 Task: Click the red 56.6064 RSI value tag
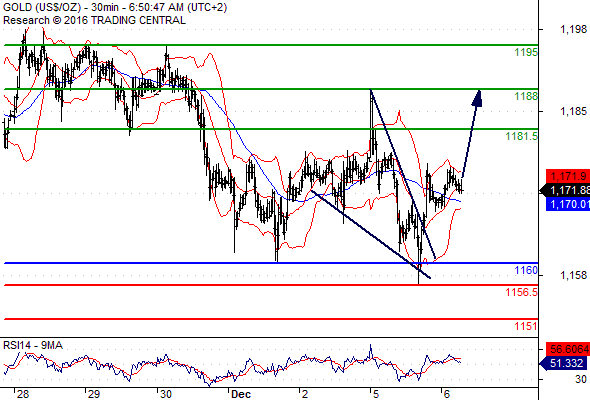click(x=568, y=349)
